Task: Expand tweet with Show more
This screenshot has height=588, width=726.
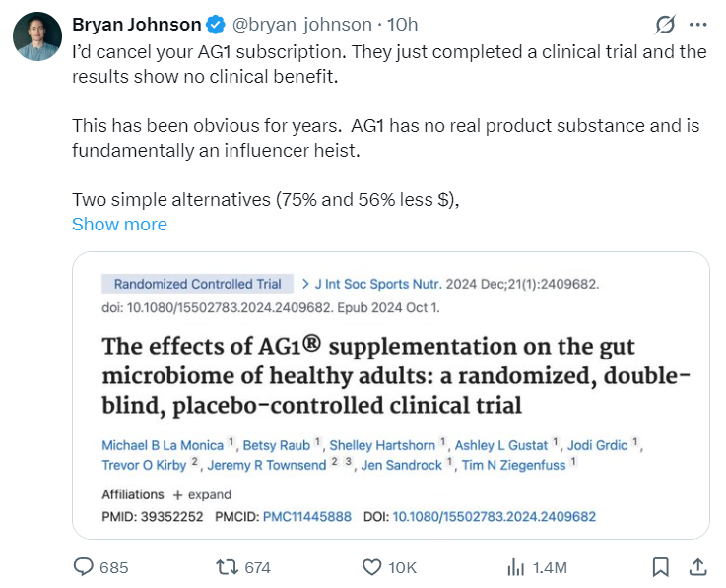Action: pyautogui.click(x=119, y=225)
